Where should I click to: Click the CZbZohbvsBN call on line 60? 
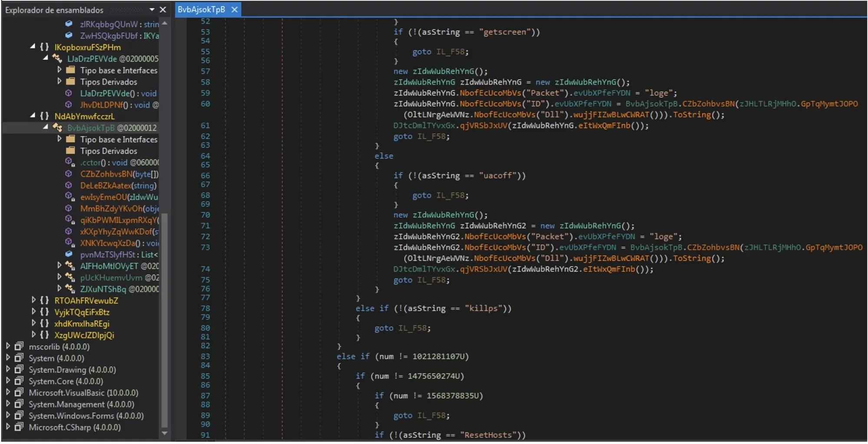pyautogui.click(x=708, y=104)
